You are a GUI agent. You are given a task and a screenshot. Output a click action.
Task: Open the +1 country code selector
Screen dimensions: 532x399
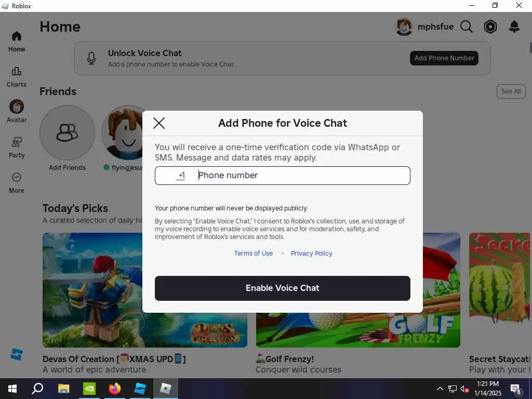(181, 176)
